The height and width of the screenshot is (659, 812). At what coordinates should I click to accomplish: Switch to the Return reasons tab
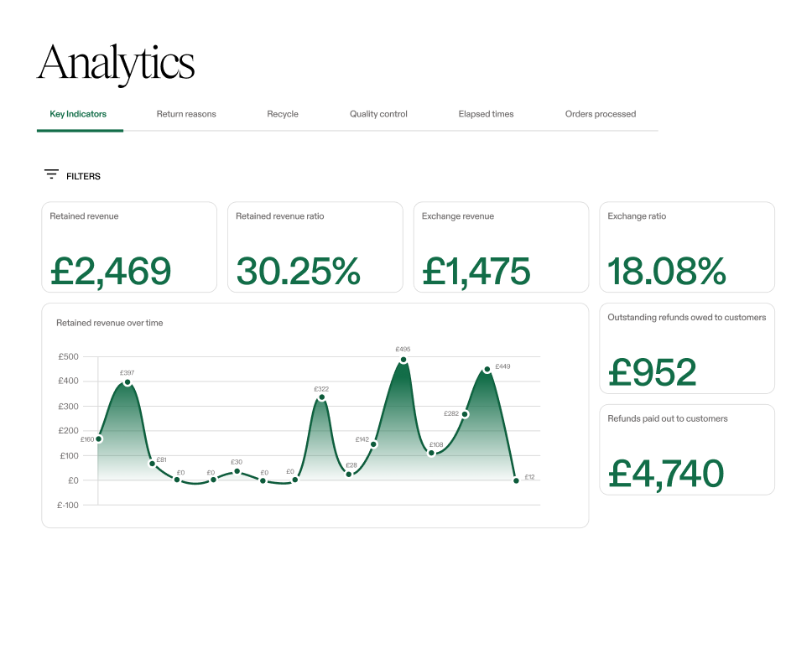186,114
